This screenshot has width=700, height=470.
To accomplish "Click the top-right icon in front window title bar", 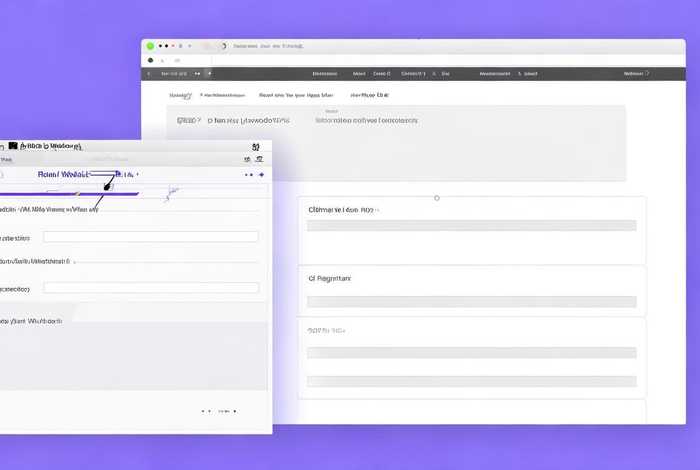I will (x=258, y=146).
